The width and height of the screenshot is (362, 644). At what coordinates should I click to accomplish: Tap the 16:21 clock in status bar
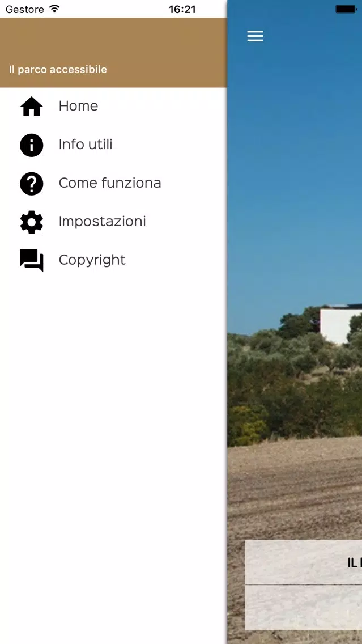tap(182, 9)
